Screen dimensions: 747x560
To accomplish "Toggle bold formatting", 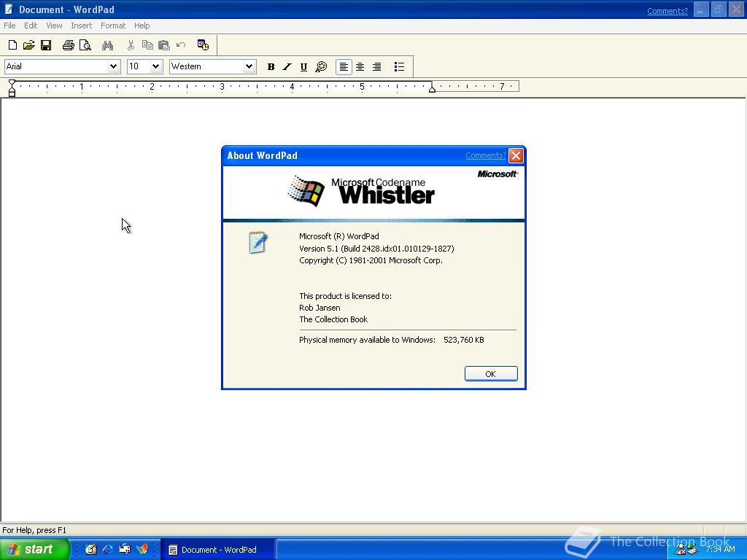I will [x=271, y=66].
